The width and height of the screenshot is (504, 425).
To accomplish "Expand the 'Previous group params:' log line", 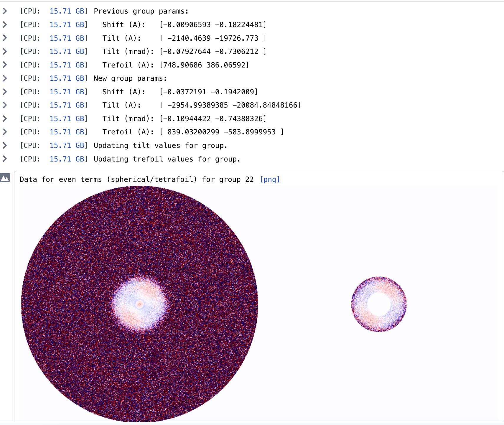I will [5, 11].
